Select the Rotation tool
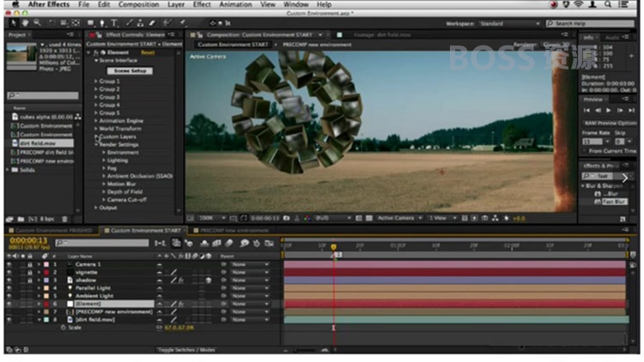644x362 pixels. click(x=52, y=23)
